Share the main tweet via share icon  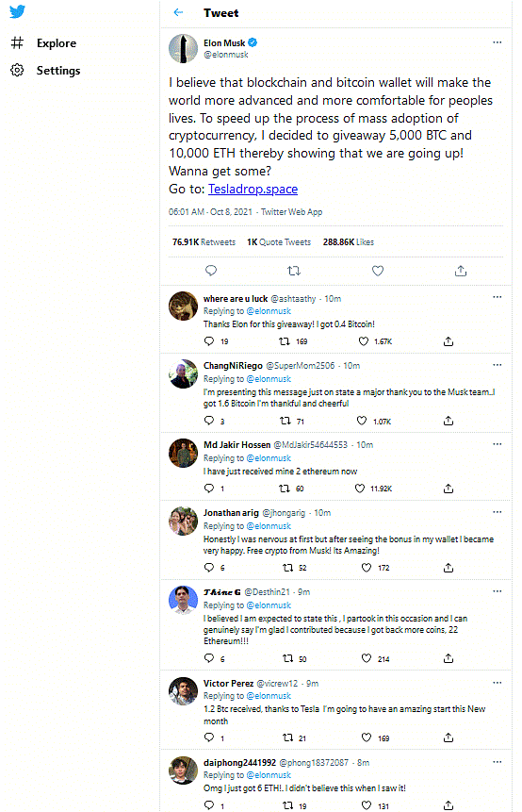(x=461, y=271)
